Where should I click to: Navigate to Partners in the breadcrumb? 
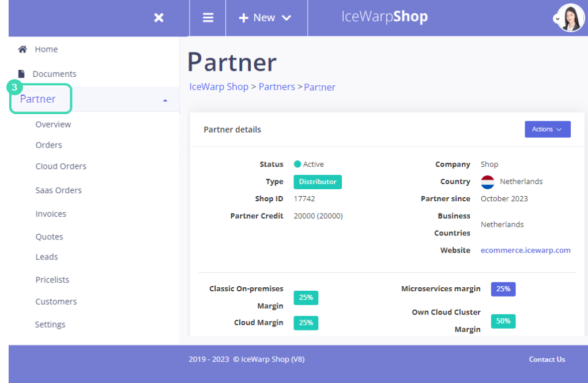pyautogui.click(x=277, y=87)
